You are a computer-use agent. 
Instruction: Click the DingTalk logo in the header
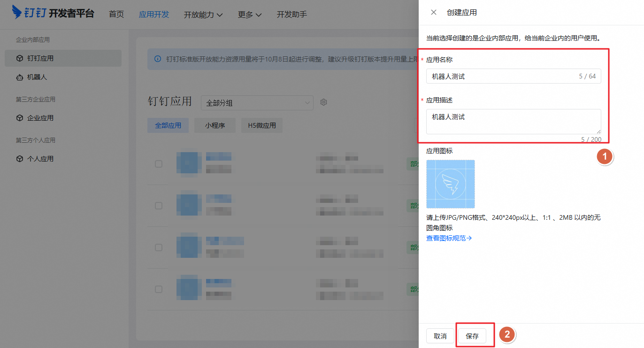pyautogui.click(x=17, y=13)
